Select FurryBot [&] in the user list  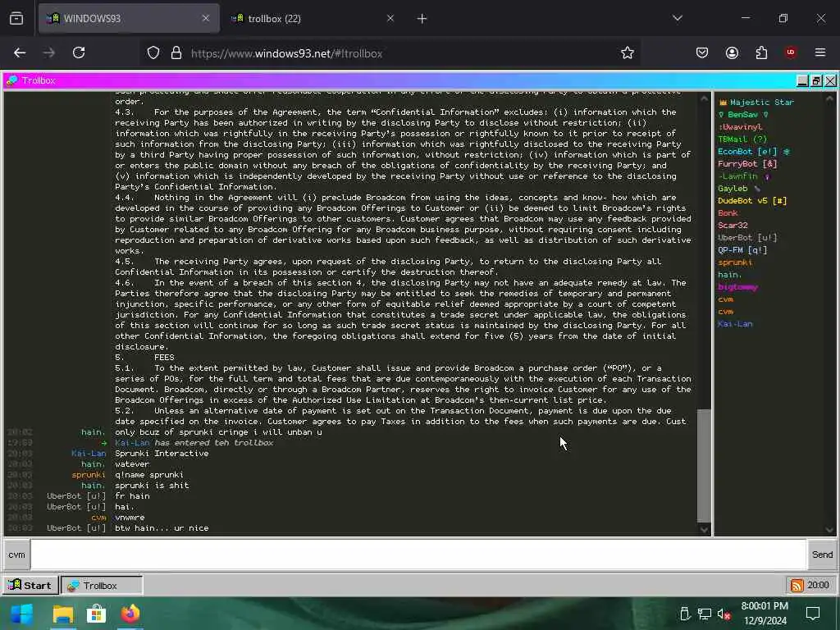coord(747,164)
